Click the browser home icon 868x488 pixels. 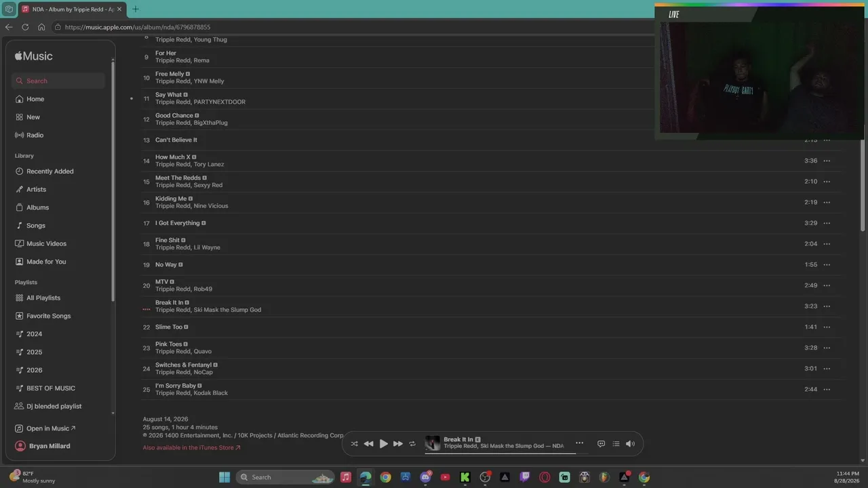point(41,27)
